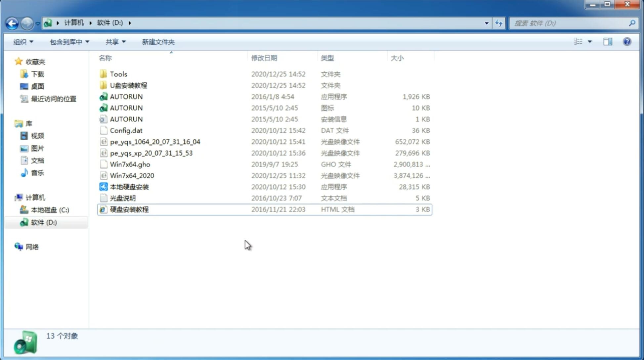Launch 本地硬盘安装 application

click(129, 187)
